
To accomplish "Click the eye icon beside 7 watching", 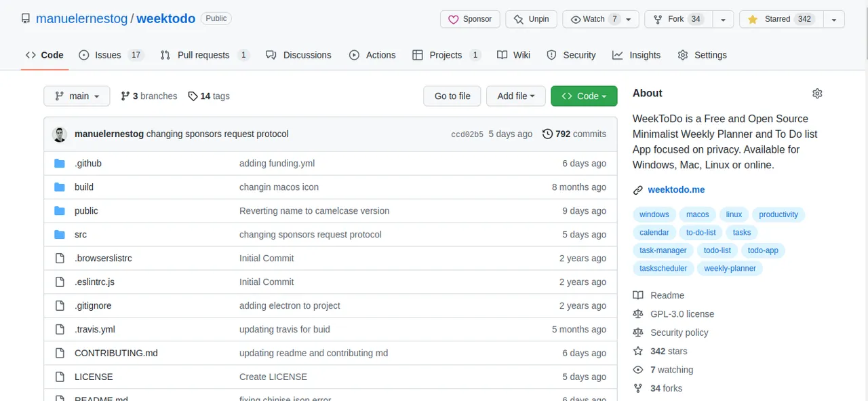I will pos(637,370).
